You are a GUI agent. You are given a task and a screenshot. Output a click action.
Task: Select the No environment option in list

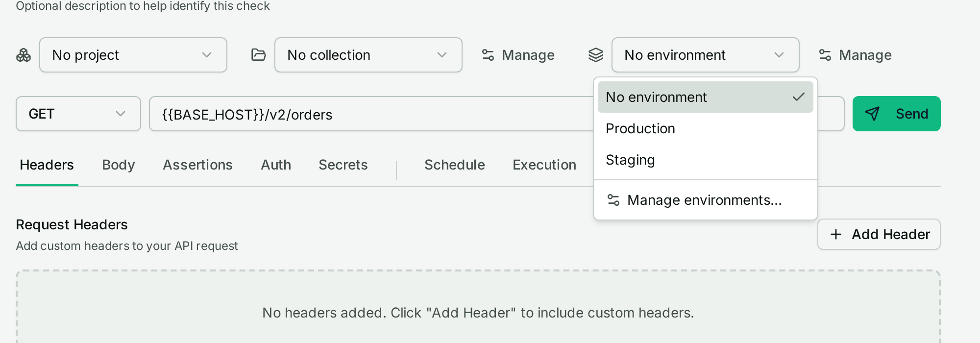706,97
